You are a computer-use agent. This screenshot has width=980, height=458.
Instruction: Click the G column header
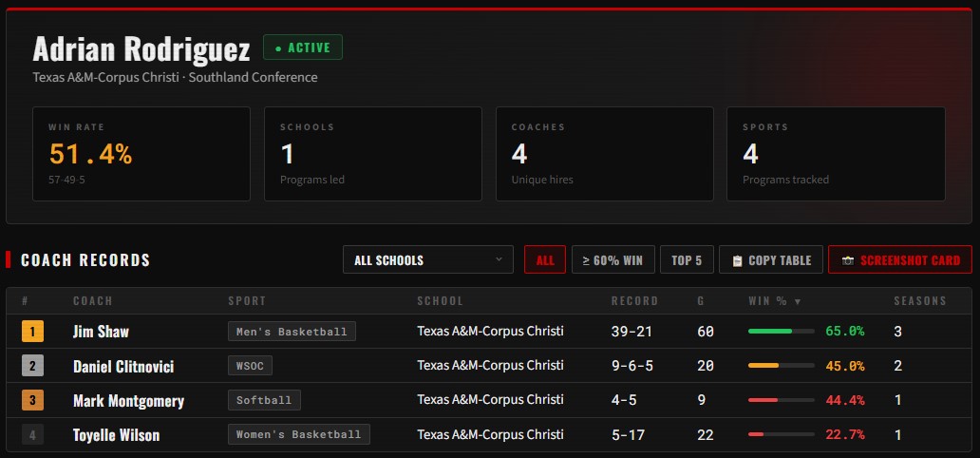[701, 301]
